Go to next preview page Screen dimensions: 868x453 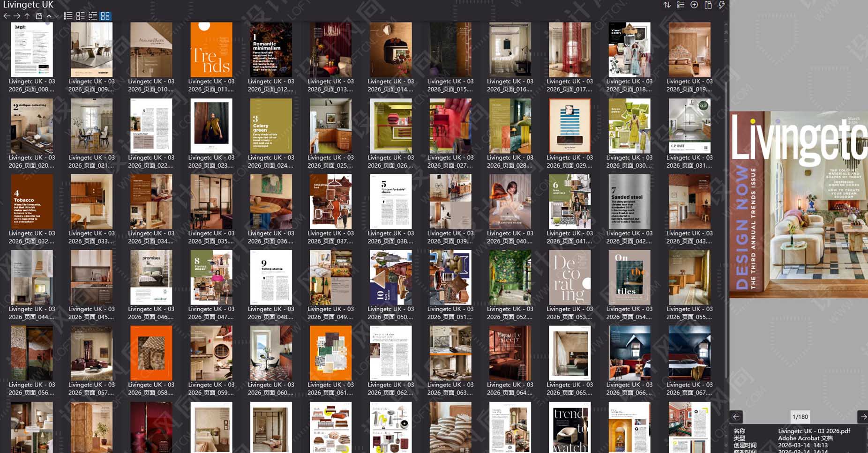[x=863, y=416]
